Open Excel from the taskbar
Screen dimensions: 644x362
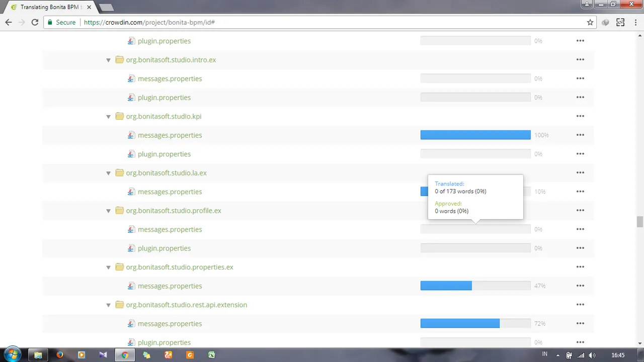[x=212, y=354]
